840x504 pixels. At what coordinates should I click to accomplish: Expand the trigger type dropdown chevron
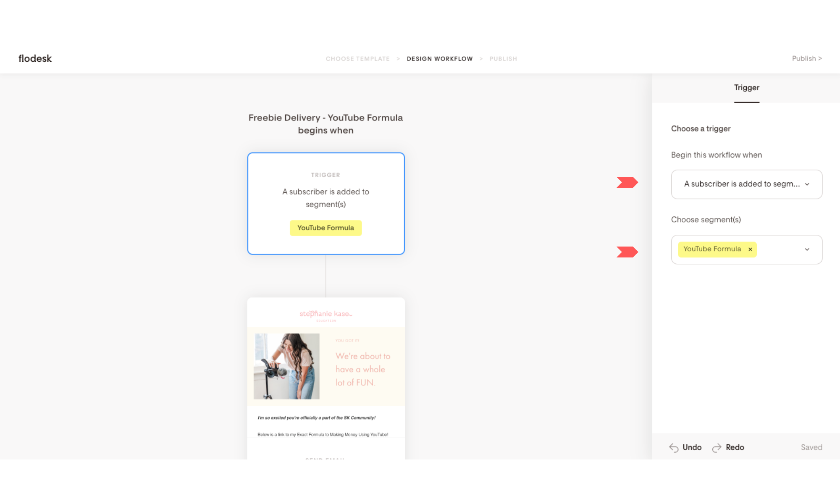pos(807,184)
